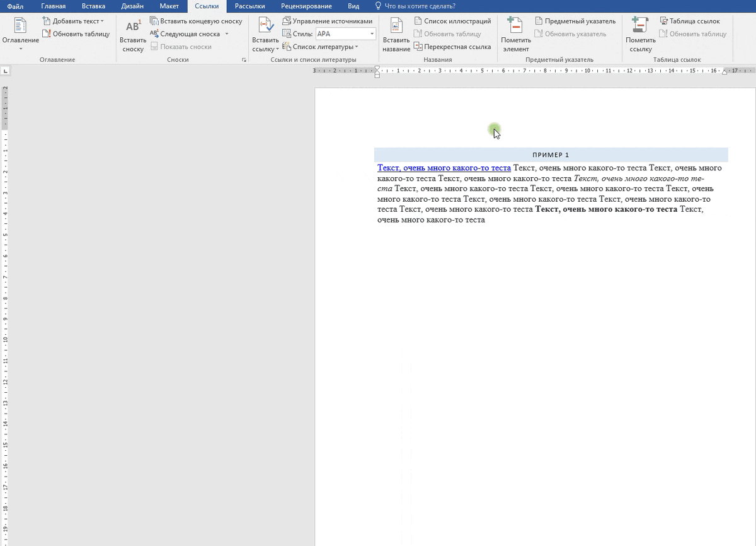
Task: Click the italic text phrase in paragraph
Action: 639,178
